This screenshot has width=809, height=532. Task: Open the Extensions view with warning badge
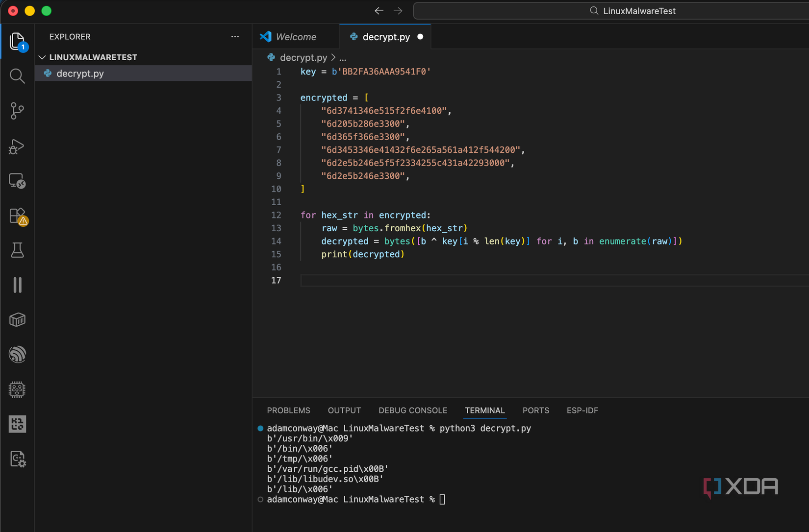(x=17, y=216)
